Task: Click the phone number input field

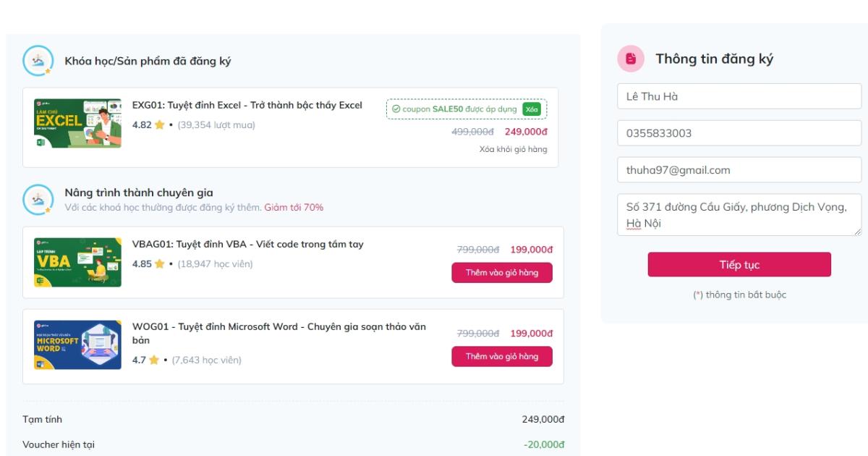Action: click(x=739, y=134)
